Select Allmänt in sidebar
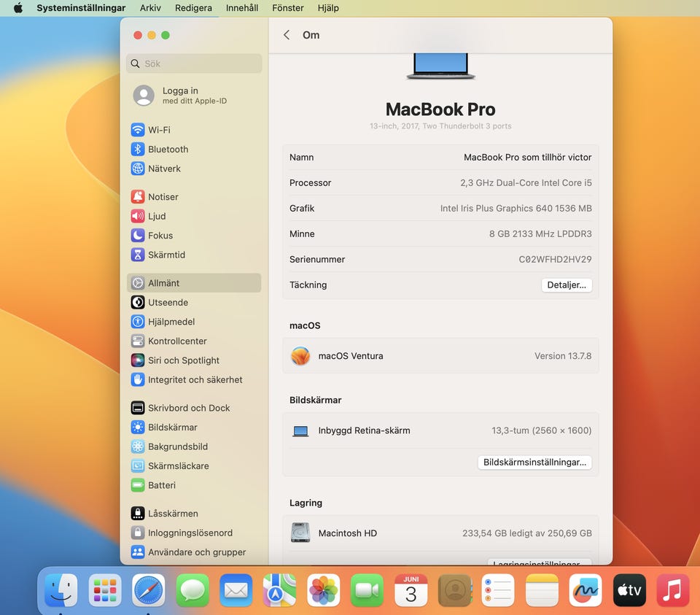 point(194,283)
